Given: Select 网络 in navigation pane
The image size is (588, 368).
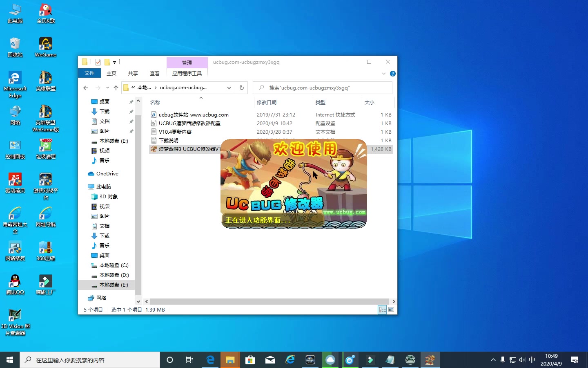Looking at the screenshot, I should tap(101, 298).
